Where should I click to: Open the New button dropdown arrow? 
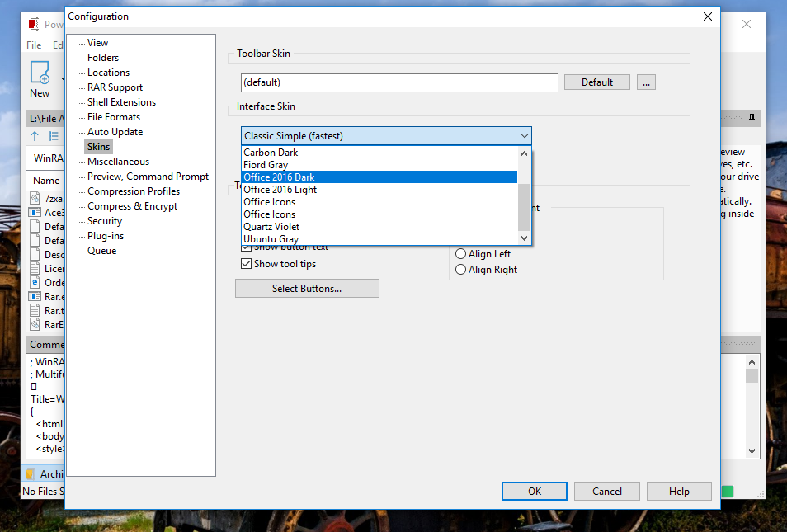coord(63,79)
